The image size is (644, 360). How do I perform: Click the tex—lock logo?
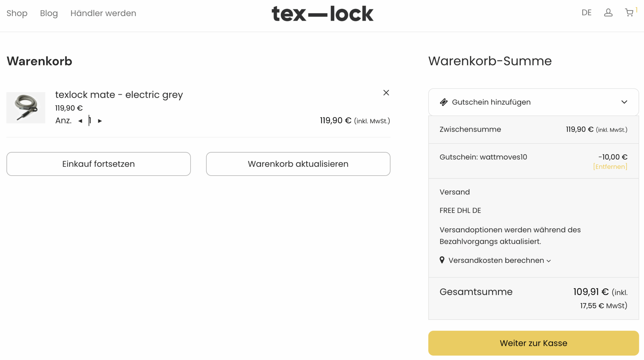(322, 14)
